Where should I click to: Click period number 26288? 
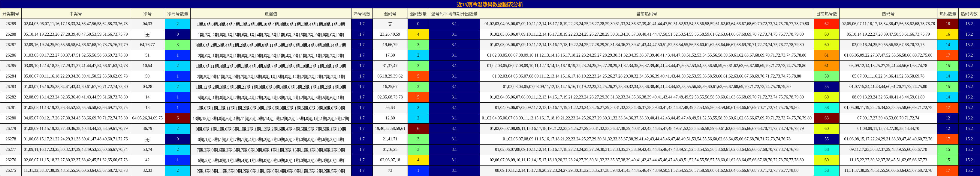[x=11, y=34]
